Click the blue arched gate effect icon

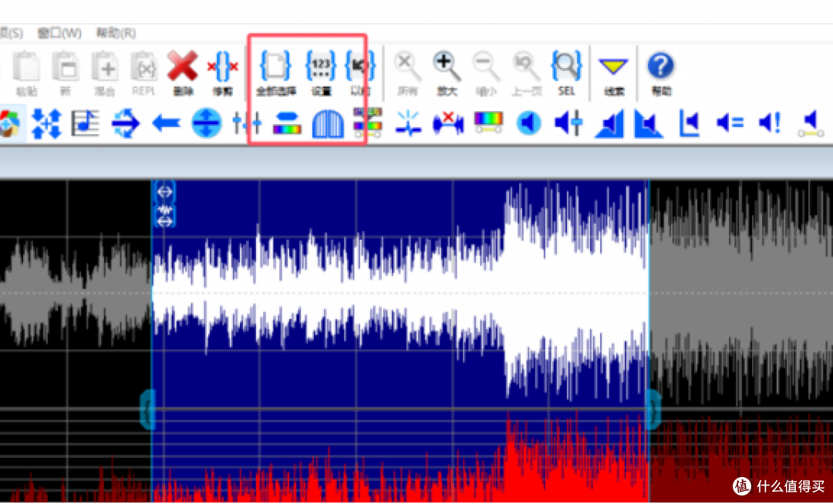point(327,123)
